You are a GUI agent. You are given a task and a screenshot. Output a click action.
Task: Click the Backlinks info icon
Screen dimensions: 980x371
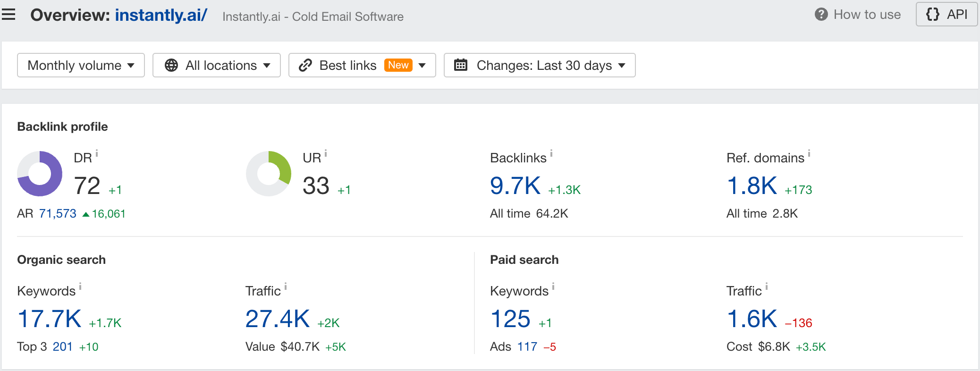click(x=551, y=153)
